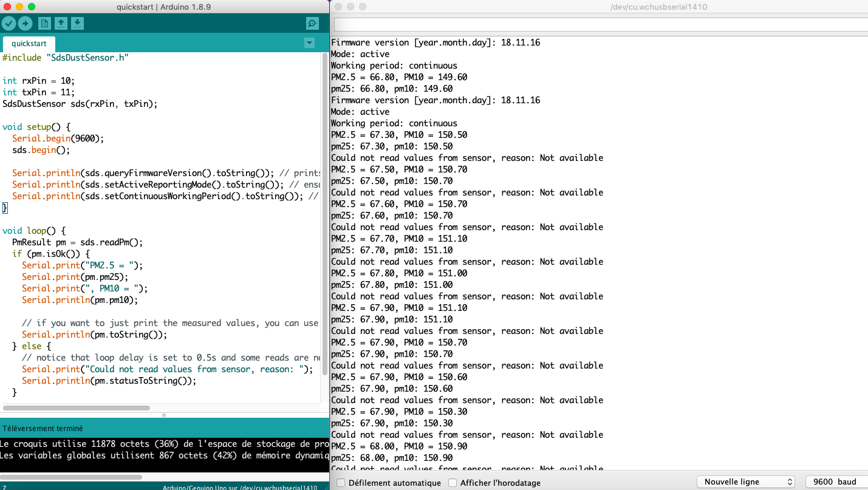The width and height of the screenshot is (868, 490).
Task: Click serial line 'PM2.5 = 67.90, PM10 = 151.10'
Action: tap(399, 308)
